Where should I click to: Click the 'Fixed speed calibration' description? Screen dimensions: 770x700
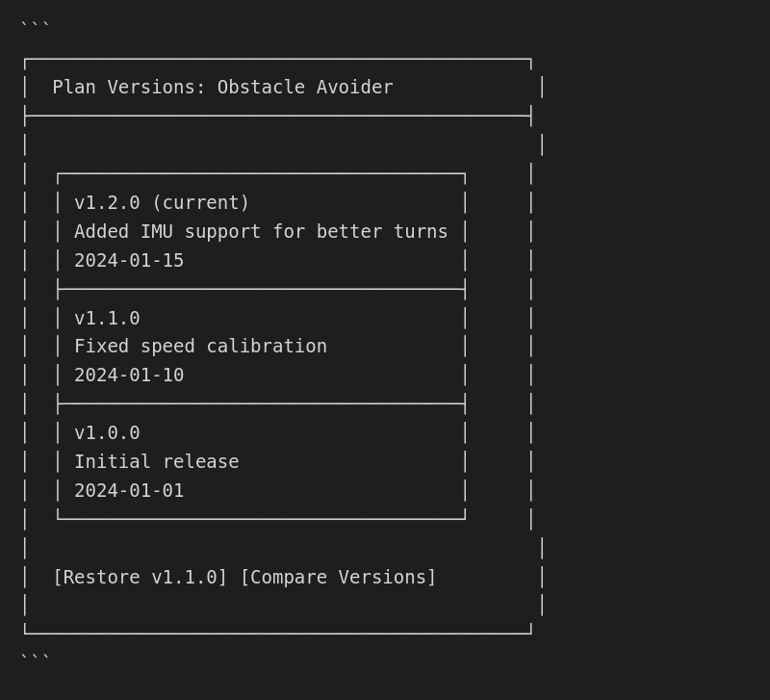pos(200,347)
